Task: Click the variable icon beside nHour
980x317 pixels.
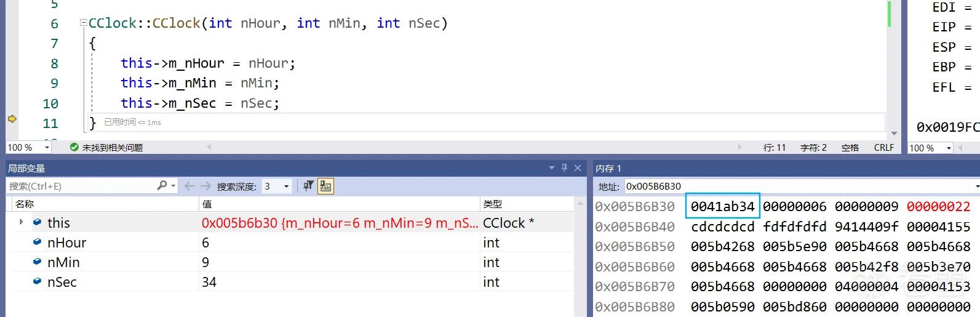Action: (38, 243)
